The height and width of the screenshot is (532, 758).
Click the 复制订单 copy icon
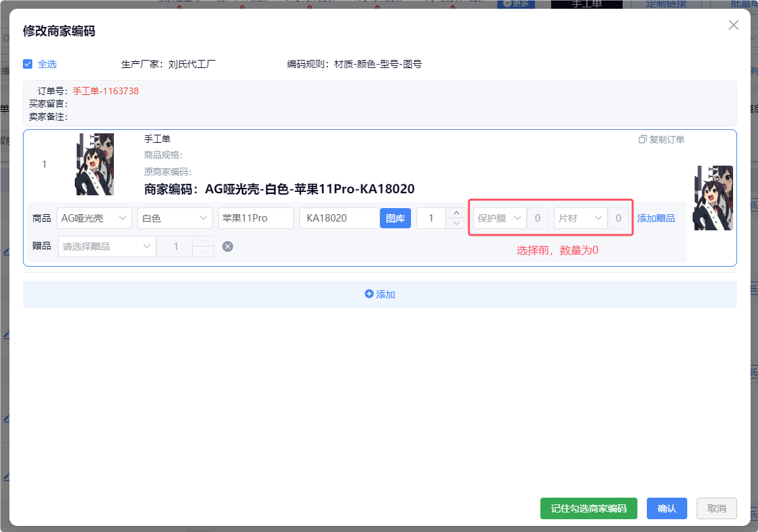tap(642, 139)
